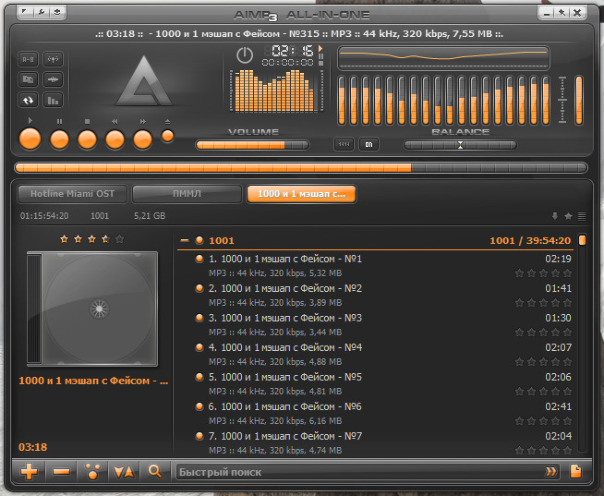Toggle the repeat playlist mode icon
Image resolution: width=604 pixels, height=496 pixels.
tap(28, 101)
